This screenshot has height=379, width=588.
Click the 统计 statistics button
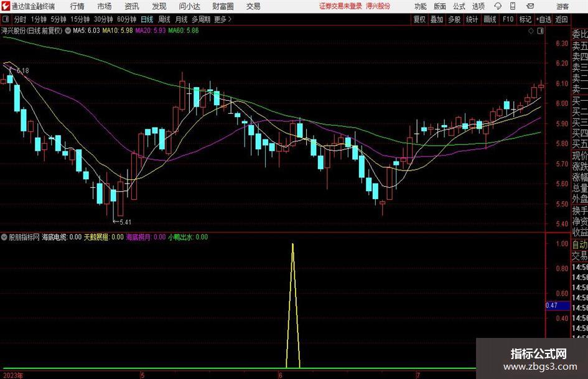coord(472,19)
